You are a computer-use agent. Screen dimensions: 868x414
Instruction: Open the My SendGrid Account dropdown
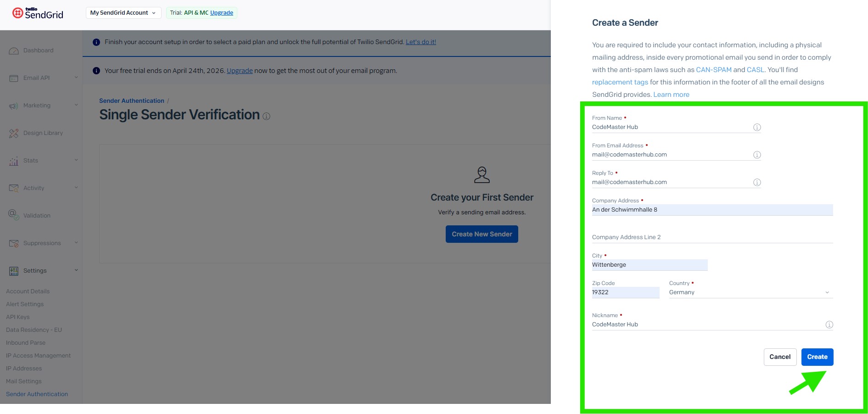point(123,13)
